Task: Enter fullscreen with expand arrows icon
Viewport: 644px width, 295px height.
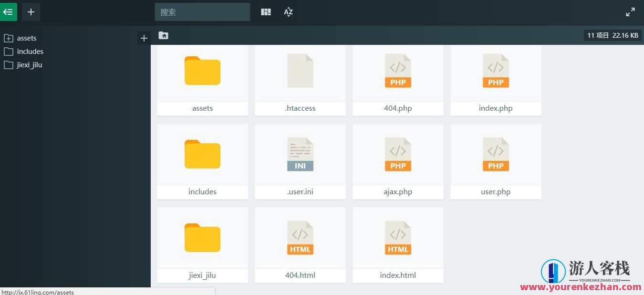Action: (x=630, y=11)
